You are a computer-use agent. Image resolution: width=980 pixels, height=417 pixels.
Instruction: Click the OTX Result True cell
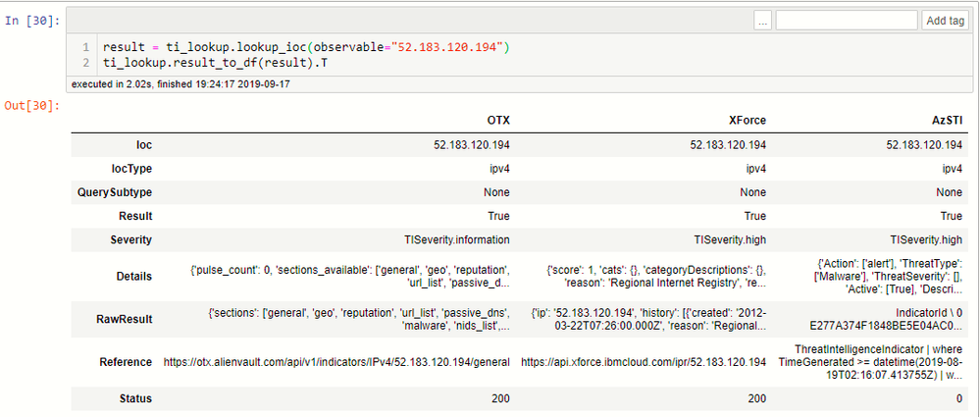(498, 216)
